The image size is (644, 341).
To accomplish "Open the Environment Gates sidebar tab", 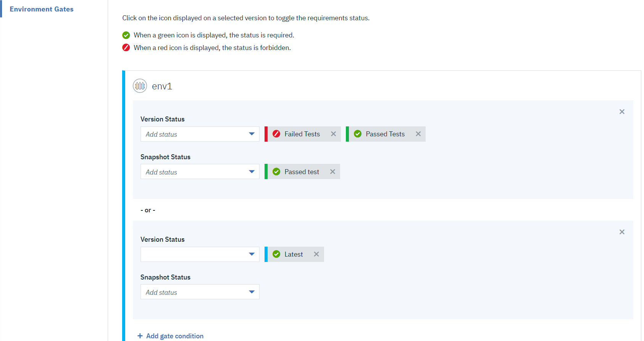I will [x=42, y=9].
